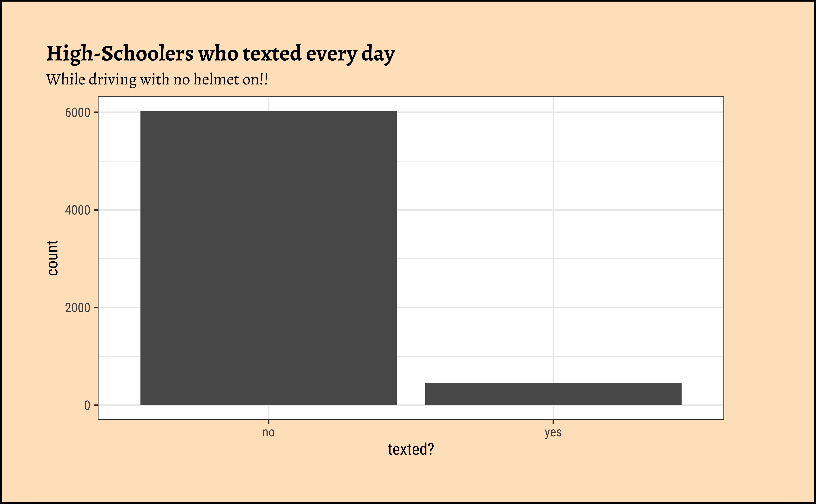The image size is (816, 504).
Task: Select the "no" x-axis category label
Action: pyautogui.click(x=268, y=432)
